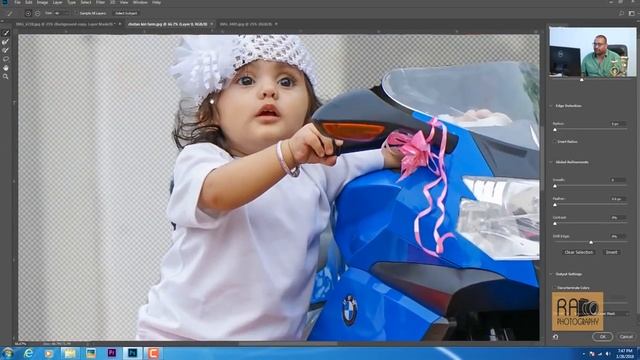Switch to Photoshop on the taskbar
The height and width of the screenshot is (360, 640).
(x=132, y=353)
